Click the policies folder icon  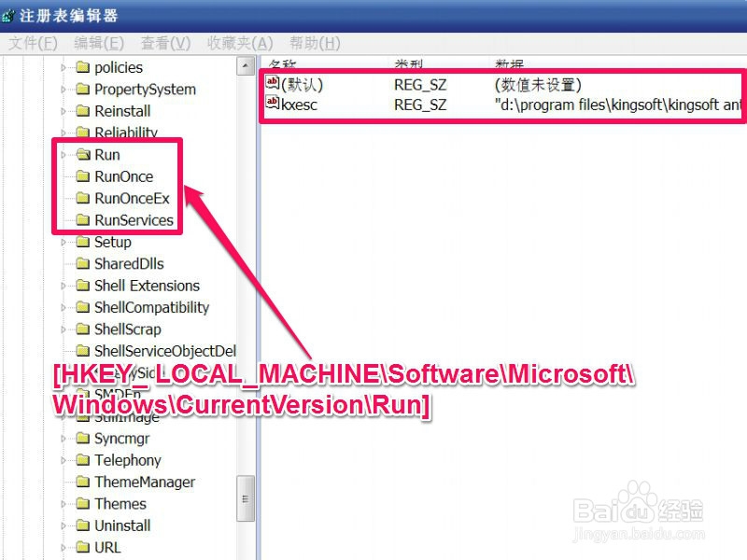(83, 67)
